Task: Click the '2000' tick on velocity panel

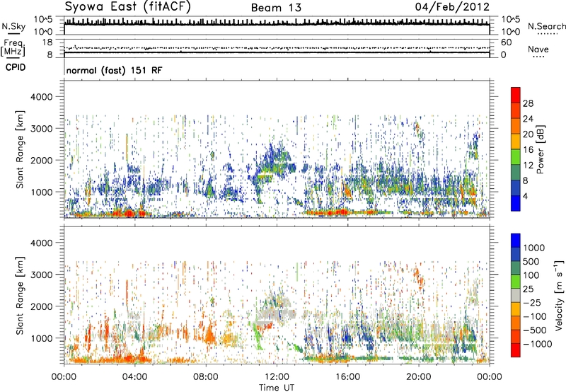Action: [41, 306]
